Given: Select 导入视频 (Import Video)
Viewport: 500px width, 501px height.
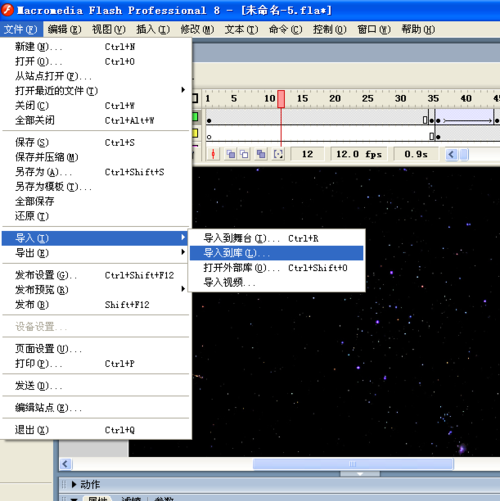Looking at the screenshot, I should coord(276,282).
